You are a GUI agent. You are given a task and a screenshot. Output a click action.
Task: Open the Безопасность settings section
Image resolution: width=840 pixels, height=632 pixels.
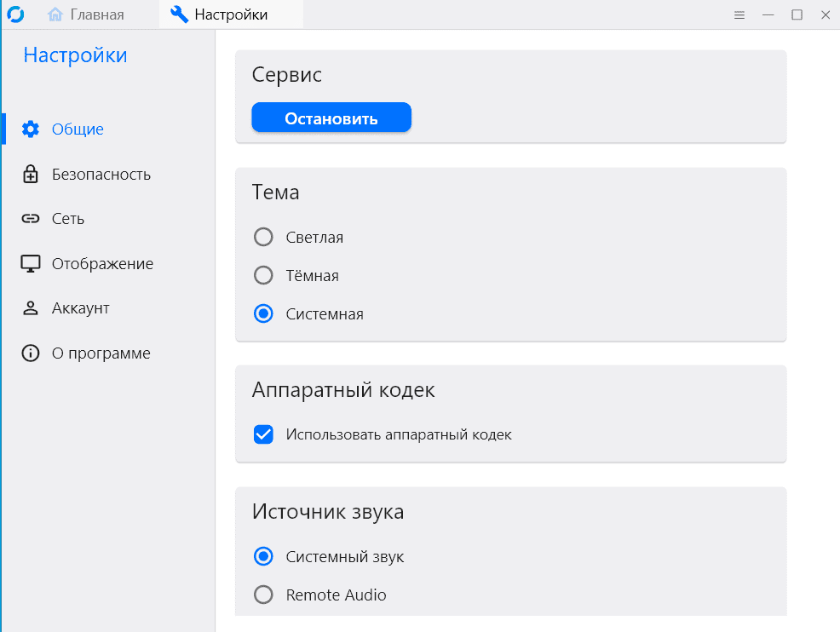click(x=101, y=175)
